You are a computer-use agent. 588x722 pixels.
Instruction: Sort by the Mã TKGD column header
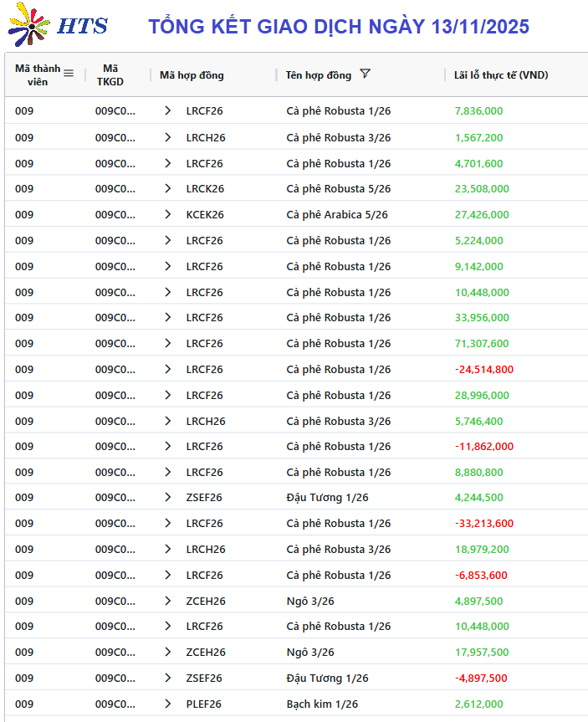tap(110, 74)
